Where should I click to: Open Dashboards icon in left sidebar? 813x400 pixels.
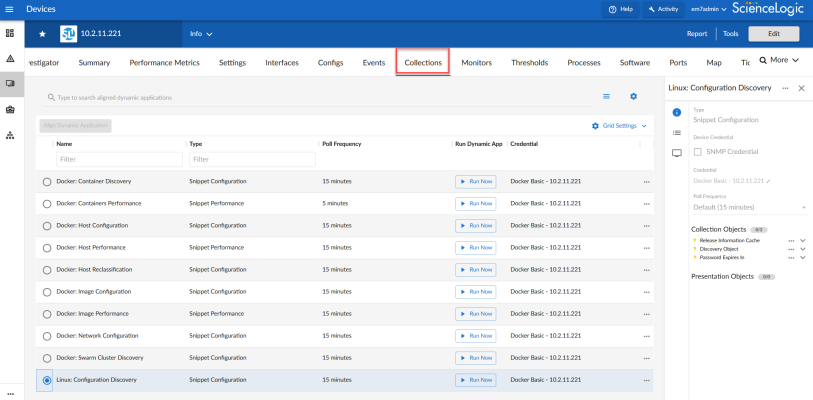click(x=10, y=34)
